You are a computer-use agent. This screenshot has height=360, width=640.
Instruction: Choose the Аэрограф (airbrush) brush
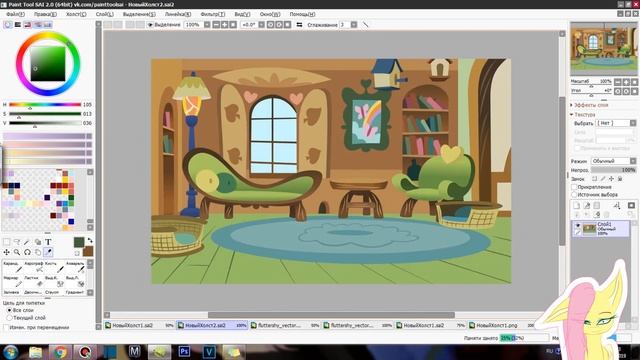point(33,267)
